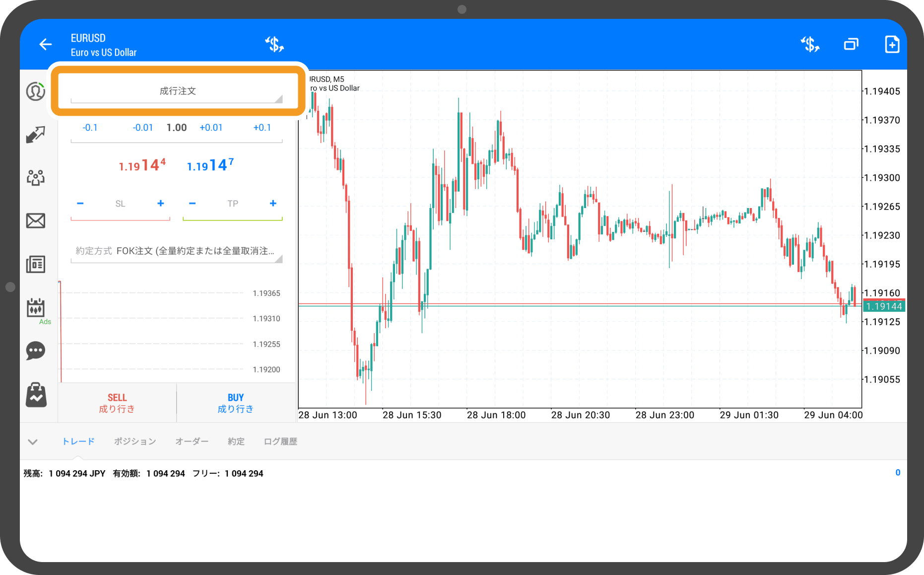Screen dimensions: 924x575
Task: Tap the tick chart 1.19365 level
Action: coord(266,293)
